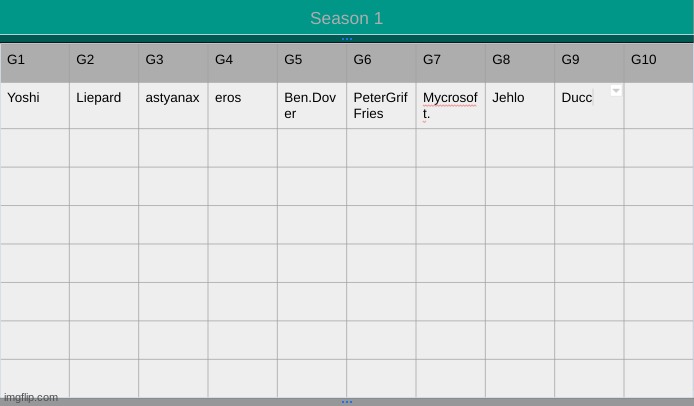Select the PeterGrifFries cell
This screenshot has height=406, width=694.
[x=382, y=106]
